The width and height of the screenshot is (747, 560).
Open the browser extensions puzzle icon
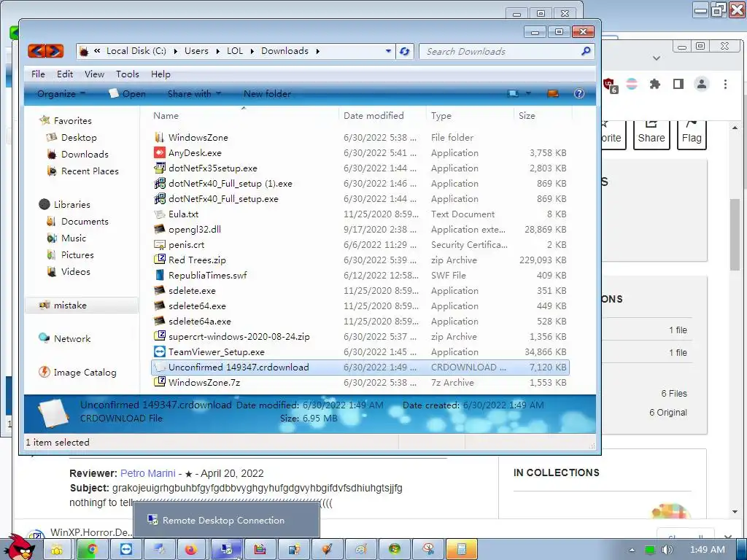(x=655, y=85)
